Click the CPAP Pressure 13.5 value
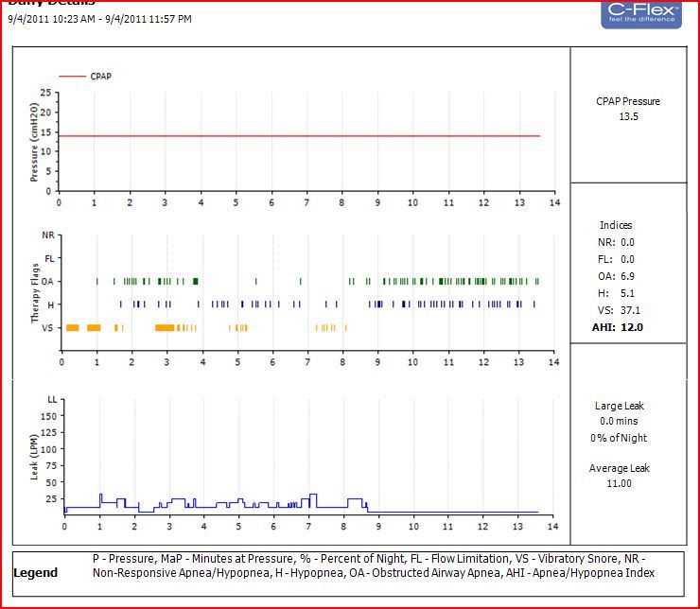This screenshot has height=609, width=700. (x=628, y=117)
